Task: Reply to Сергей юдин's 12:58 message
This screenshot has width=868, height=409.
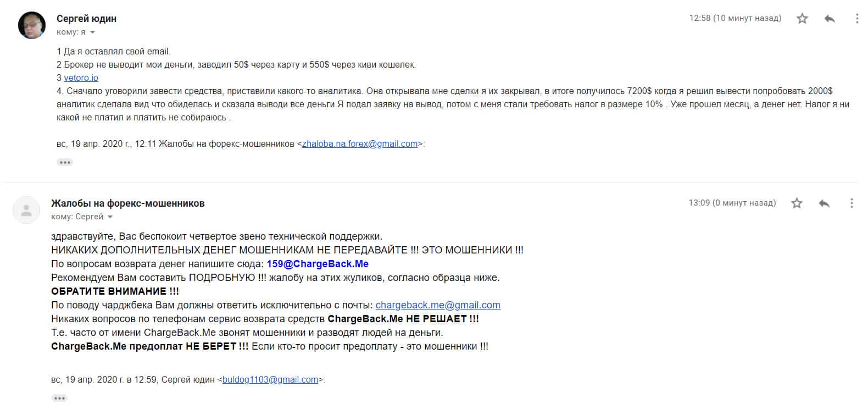Action: (x=830, y=19)
